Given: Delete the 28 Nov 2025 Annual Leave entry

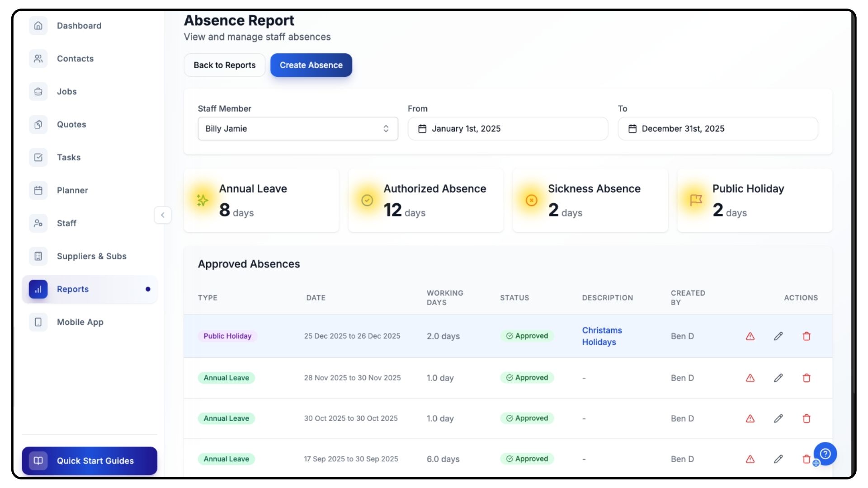Looking at the screenshot, I should click(x=806, y=378).
